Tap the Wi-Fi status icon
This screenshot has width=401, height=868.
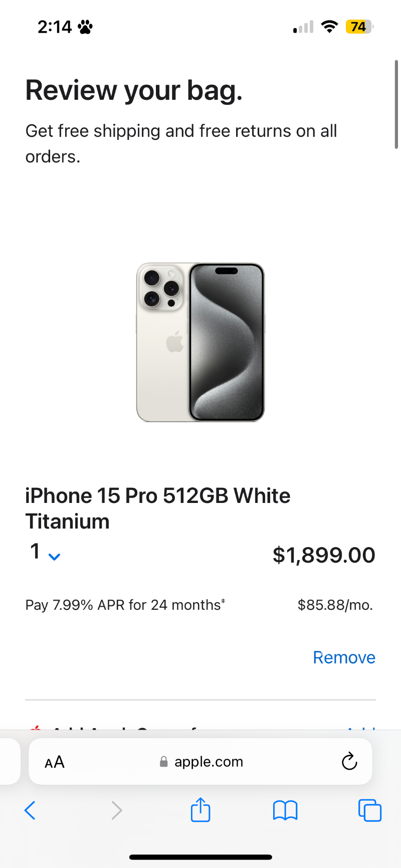(329, 27)
